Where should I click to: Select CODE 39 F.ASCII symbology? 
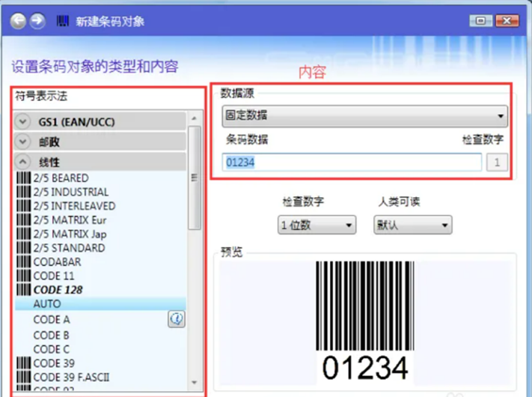point(71,377)
